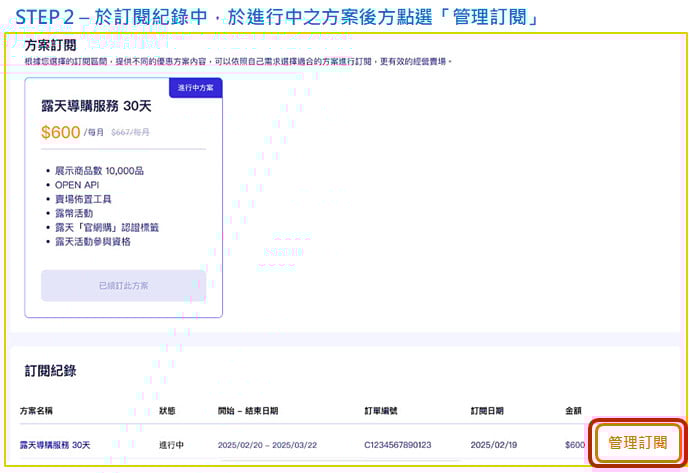This screenshot has height=473, width=691.
Task: Select the 露天導購服務 30天 plan card title
Action: 98,106
